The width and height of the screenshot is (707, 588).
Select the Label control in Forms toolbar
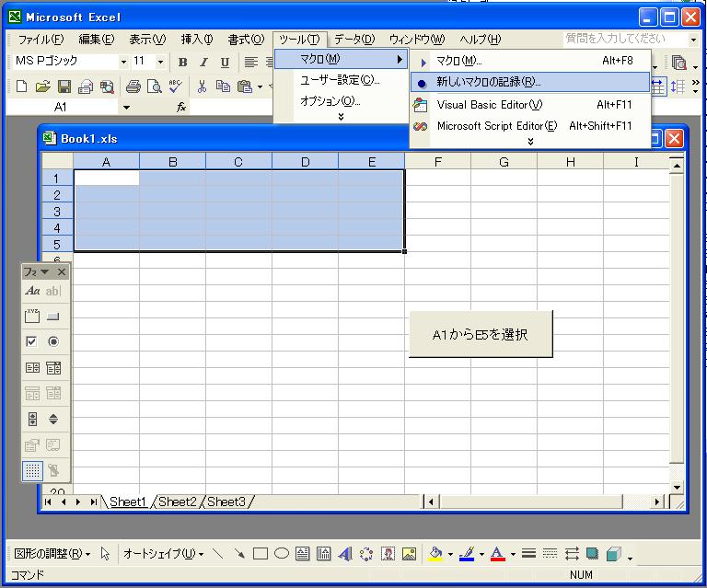[x=32, y=291]
